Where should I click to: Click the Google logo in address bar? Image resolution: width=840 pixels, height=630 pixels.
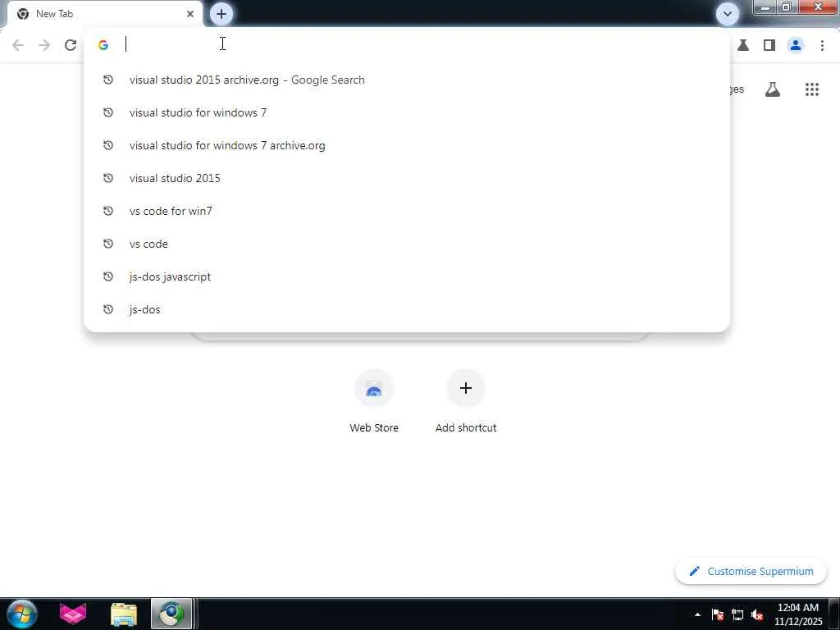pyautogui.click(x=103, y=45)
